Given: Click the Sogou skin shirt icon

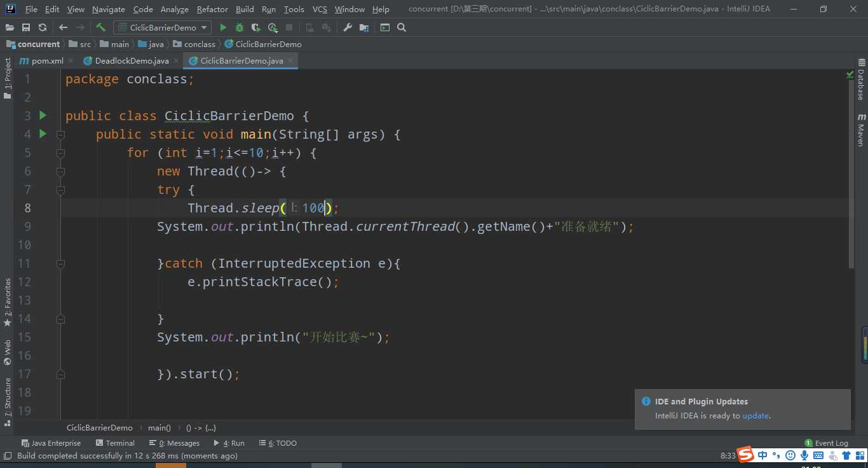Looking at the screenshot, I should [846, 455].
